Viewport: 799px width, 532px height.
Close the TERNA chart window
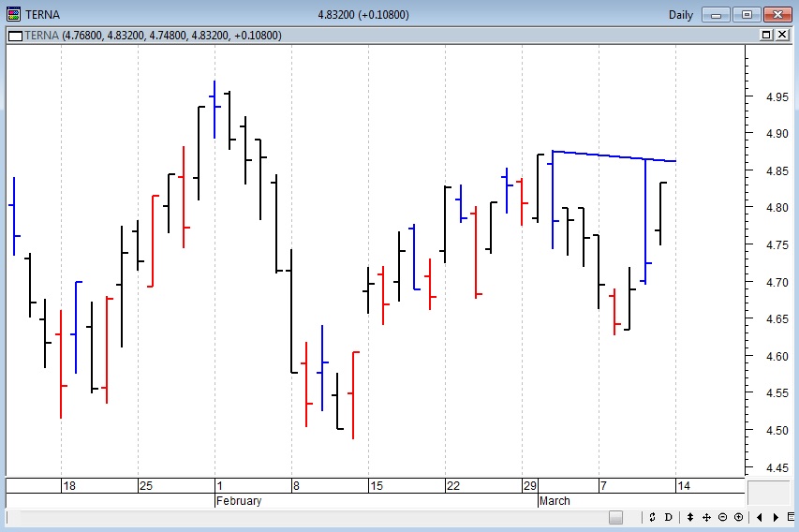click(x=777, y=15)
